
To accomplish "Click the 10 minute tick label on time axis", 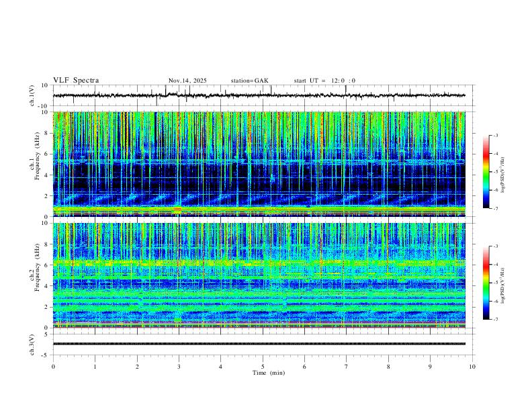I will coord(472,367).
